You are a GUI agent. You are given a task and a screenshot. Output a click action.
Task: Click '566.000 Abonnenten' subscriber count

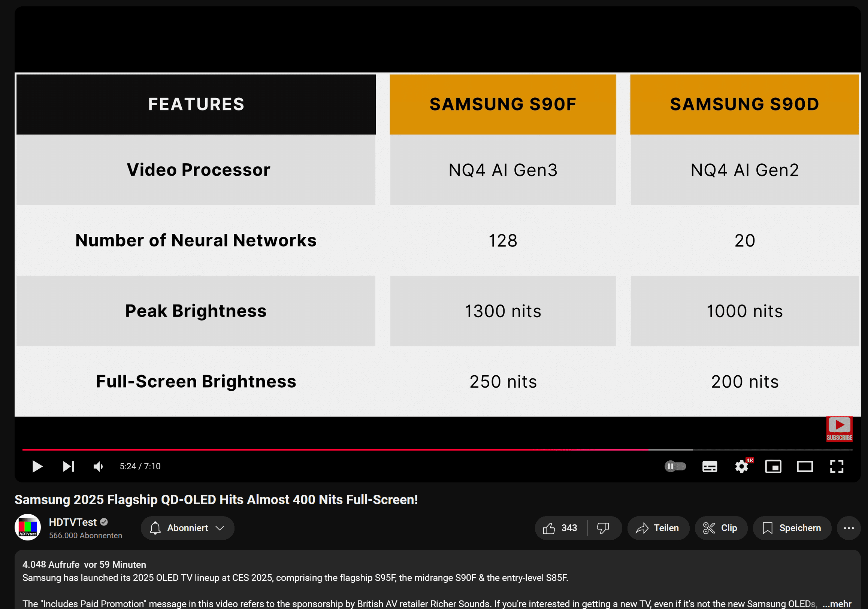[85, 535]
